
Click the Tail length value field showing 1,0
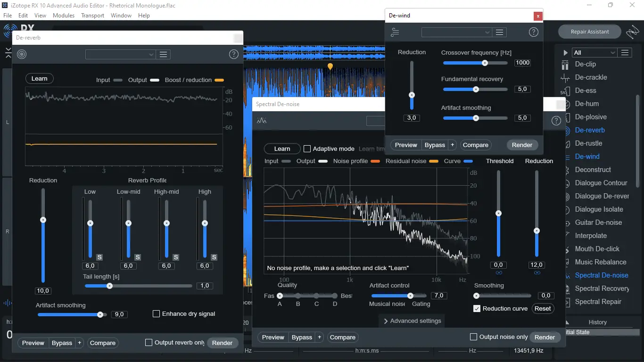tap(205, 286)
